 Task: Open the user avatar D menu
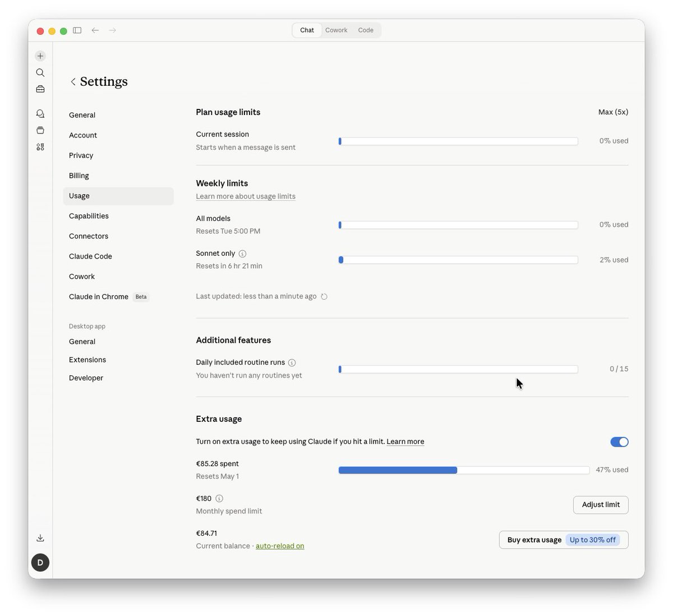click(40, 562)
